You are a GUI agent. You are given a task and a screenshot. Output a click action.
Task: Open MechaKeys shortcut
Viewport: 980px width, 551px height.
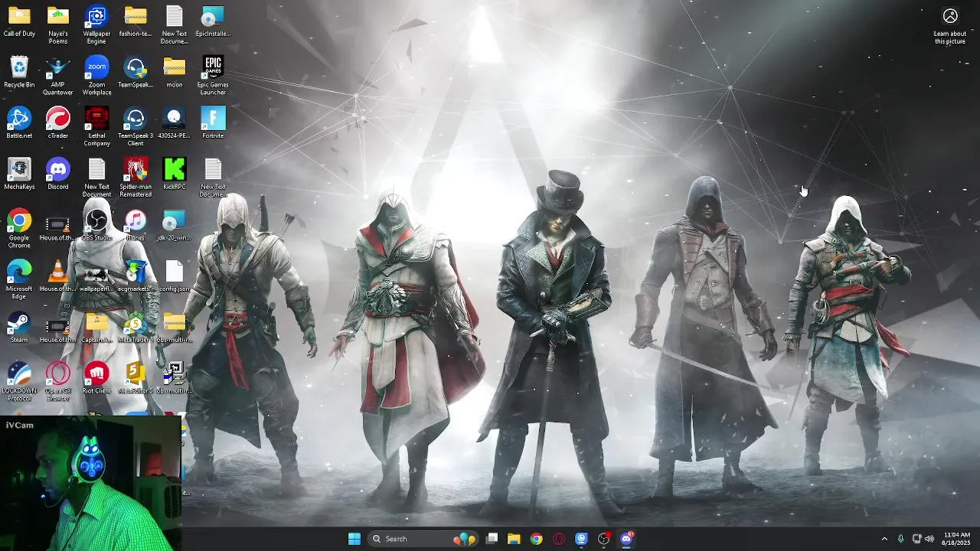(19, 174)
